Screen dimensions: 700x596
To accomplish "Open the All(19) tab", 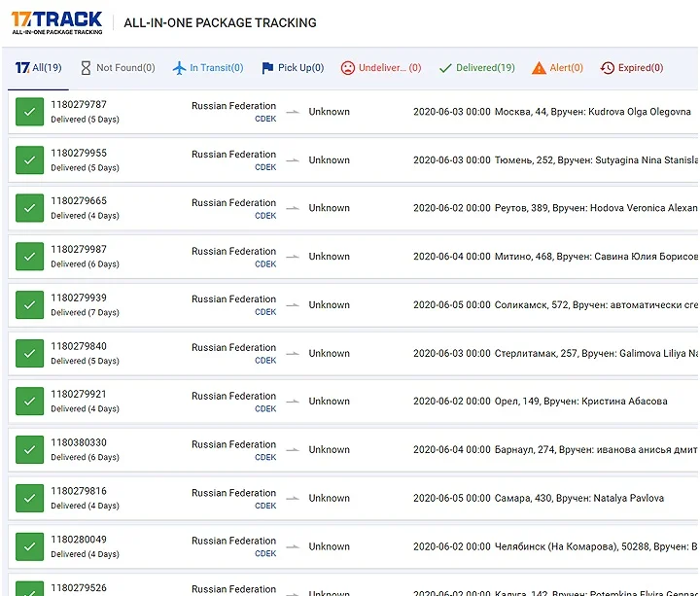I will tap(38, 68).
